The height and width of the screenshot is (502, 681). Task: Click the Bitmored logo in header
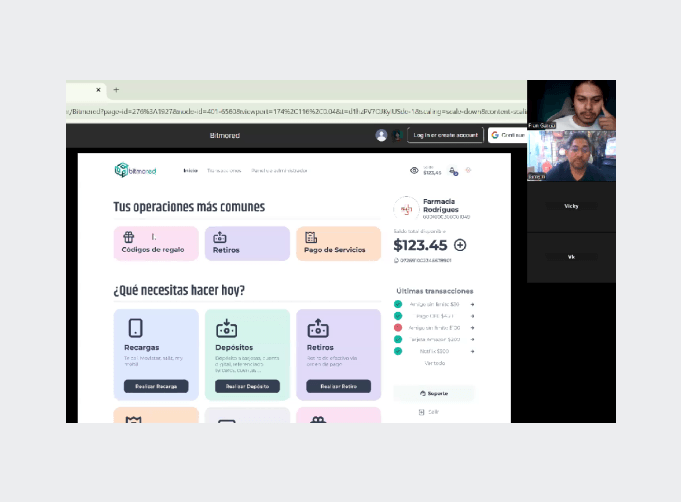[x=135, y=170]
